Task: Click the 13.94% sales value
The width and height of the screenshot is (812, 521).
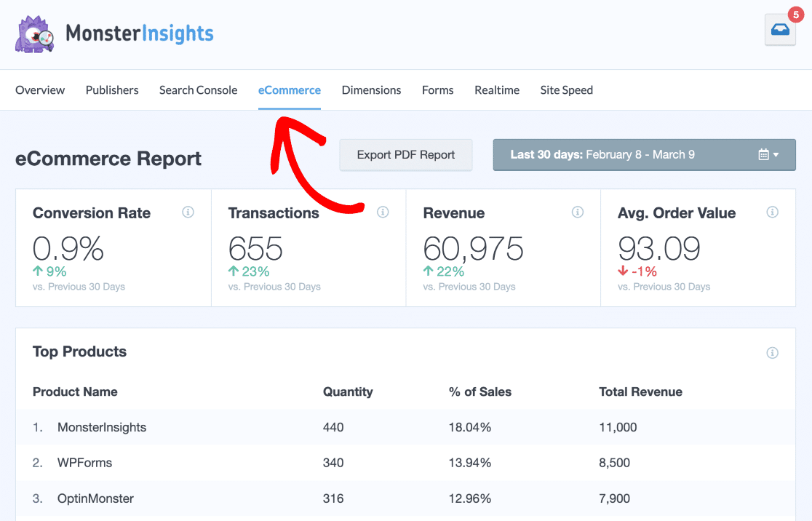Action: pos(470,463)
